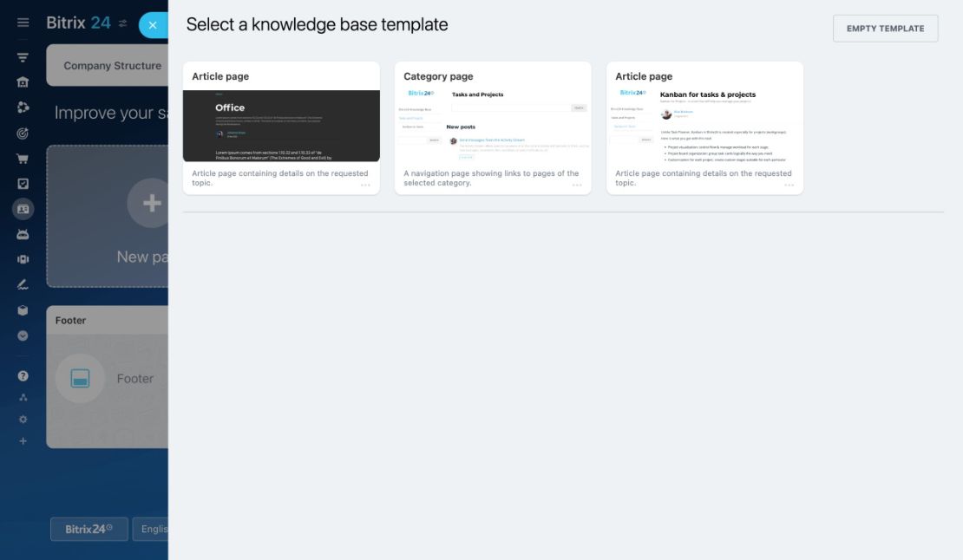Image resolution: width=963 pixels, height=560 pixels.
Task: Open the shopping cart icon in the sidebar
Action: pos(23,159)
